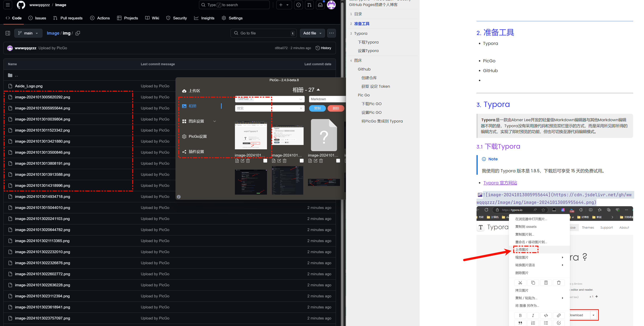The width and height of the screenshot is (644, 326).
Task: Open GitHub global navigation hamburger menu
Action: click(8, 5)
